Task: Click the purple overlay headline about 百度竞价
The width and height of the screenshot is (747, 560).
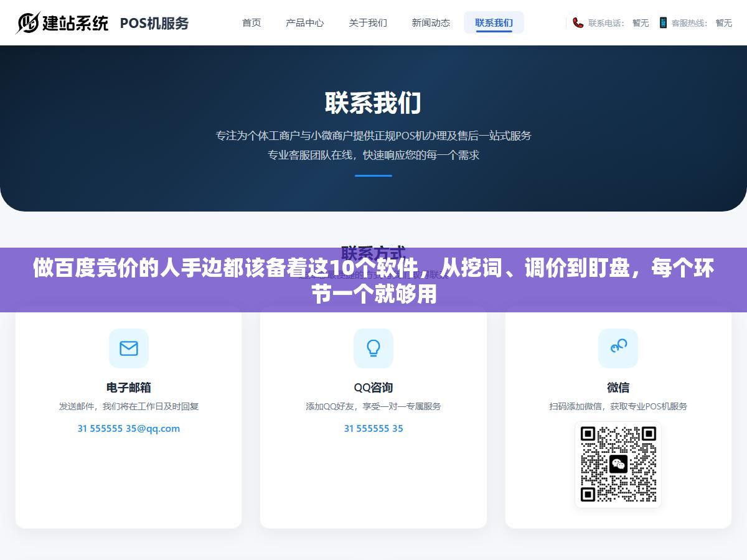Action: (374, 281)
